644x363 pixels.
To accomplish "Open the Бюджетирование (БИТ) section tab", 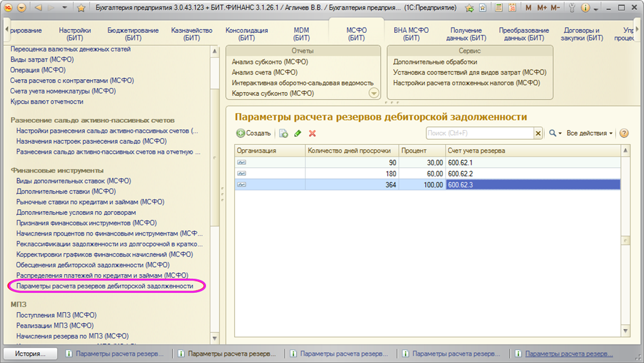I will click(133, 34).
